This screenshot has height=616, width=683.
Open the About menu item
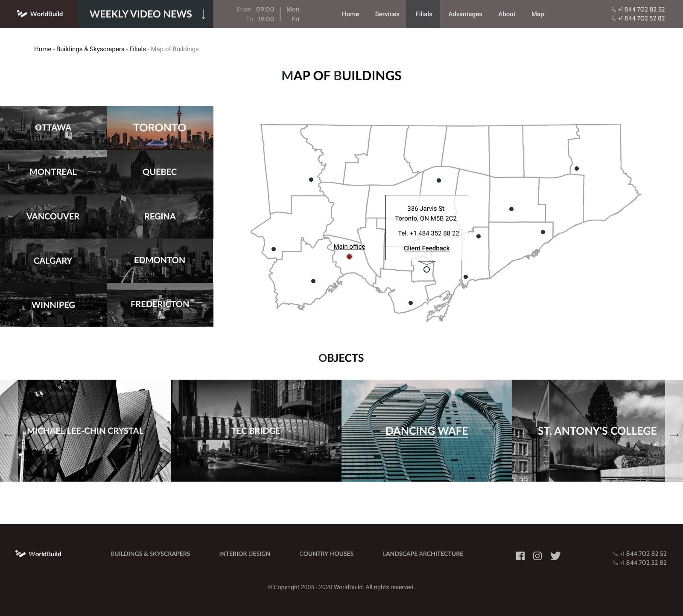coord(507,14)
